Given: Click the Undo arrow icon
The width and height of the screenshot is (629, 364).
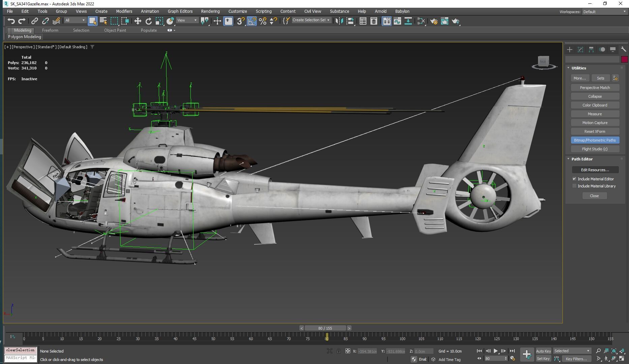Looking at the screenshot, I should (x=11, y=21).
